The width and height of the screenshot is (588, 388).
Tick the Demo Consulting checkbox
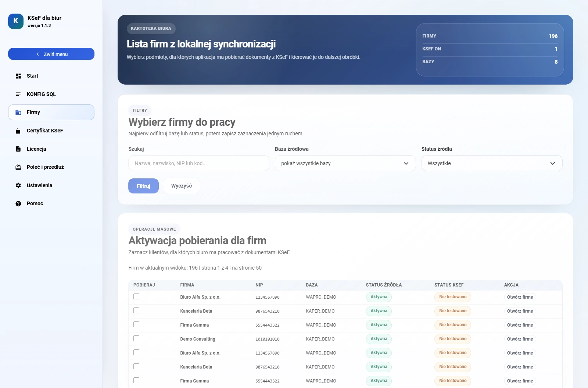click(x=136, y=338)
